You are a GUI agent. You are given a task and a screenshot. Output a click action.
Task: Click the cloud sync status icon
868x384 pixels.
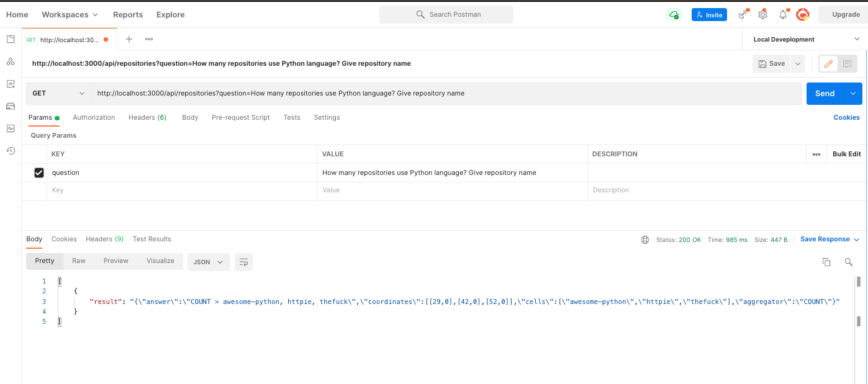coord(674,15)
